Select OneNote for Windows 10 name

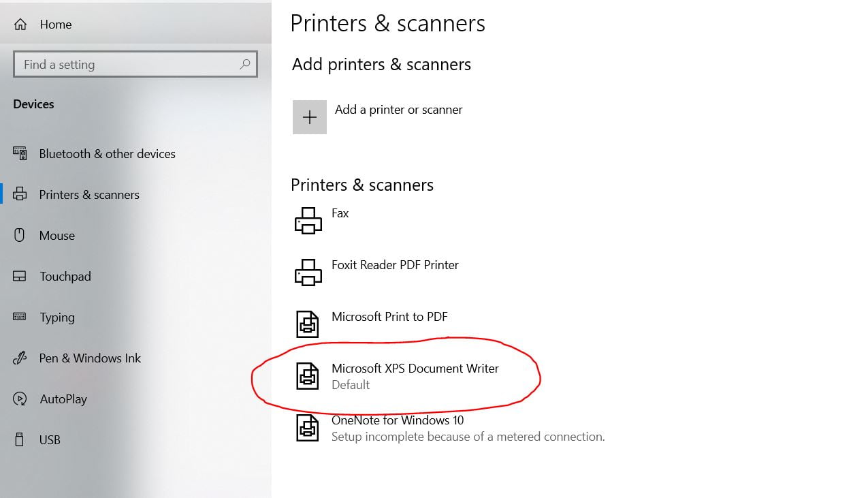click(398, 420)
